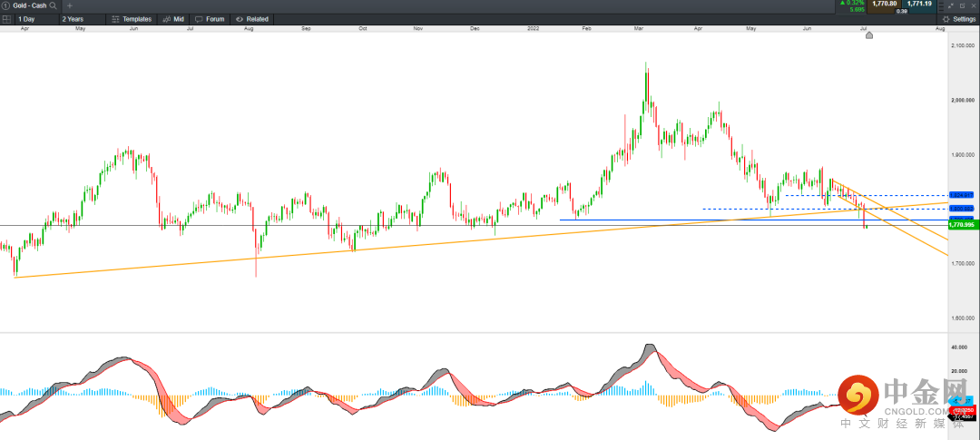Open the three-line menu beside the prices
Viewport: 980px width, 440px height.
coord(941,6)
